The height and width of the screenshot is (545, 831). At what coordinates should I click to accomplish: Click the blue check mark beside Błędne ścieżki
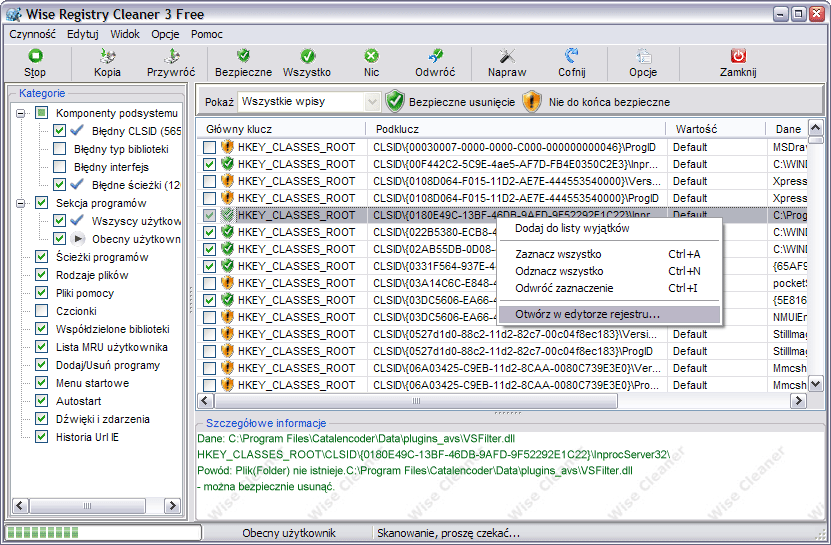click(x=77, y=184)
